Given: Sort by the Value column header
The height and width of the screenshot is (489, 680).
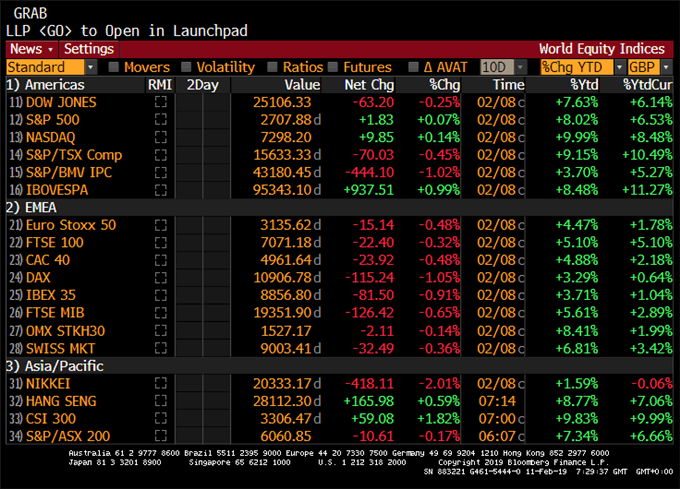Looking at the screenshot, I should tap(302, 85).
